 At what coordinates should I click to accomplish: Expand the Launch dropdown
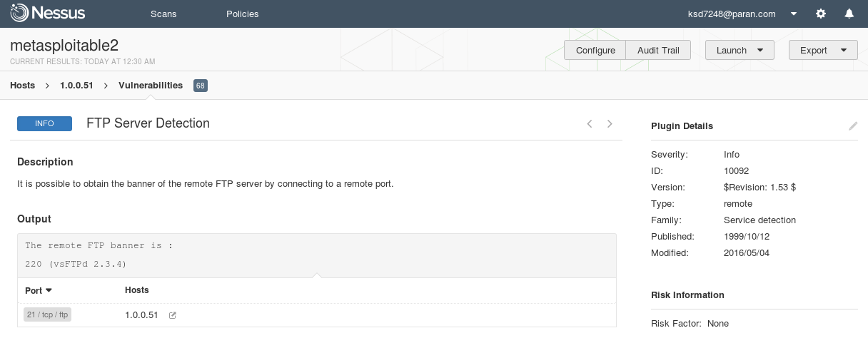740,50
